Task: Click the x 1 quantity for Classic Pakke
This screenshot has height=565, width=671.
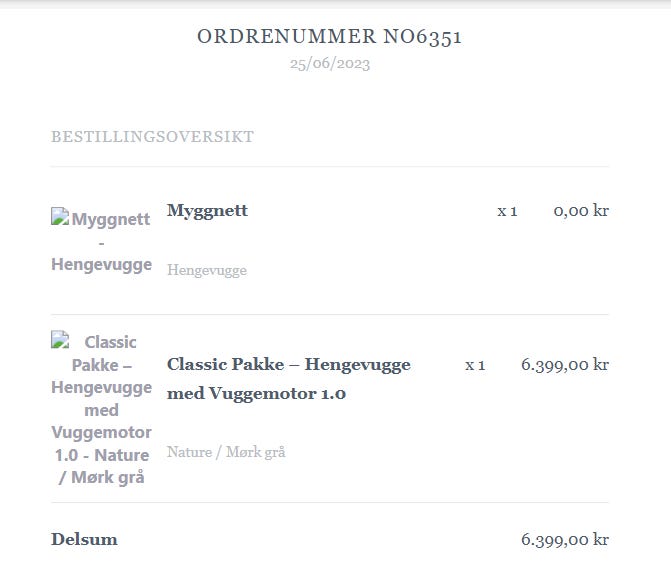Action: pyautogui.click(x=475, y=365)
